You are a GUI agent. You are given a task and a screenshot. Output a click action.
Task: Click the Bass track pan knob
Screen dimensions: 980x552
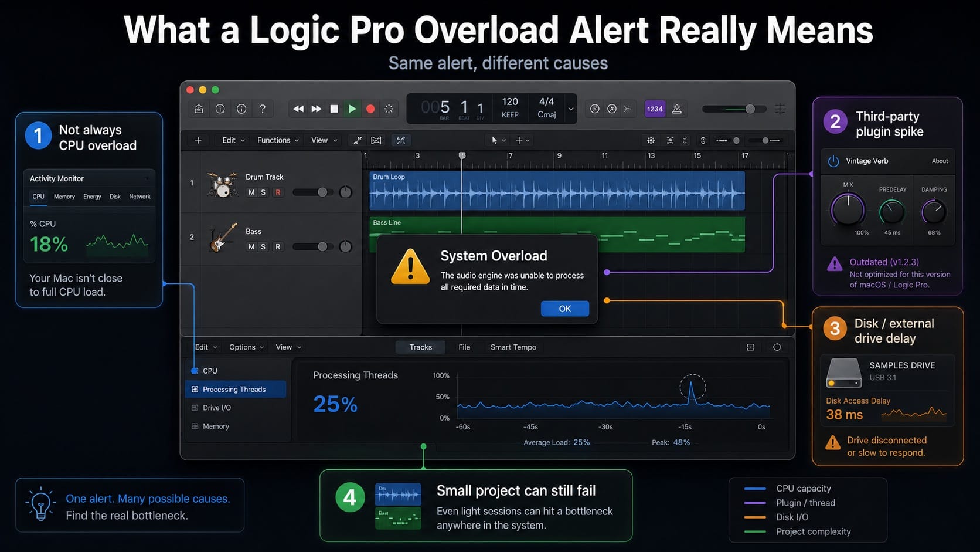point(346,247)
